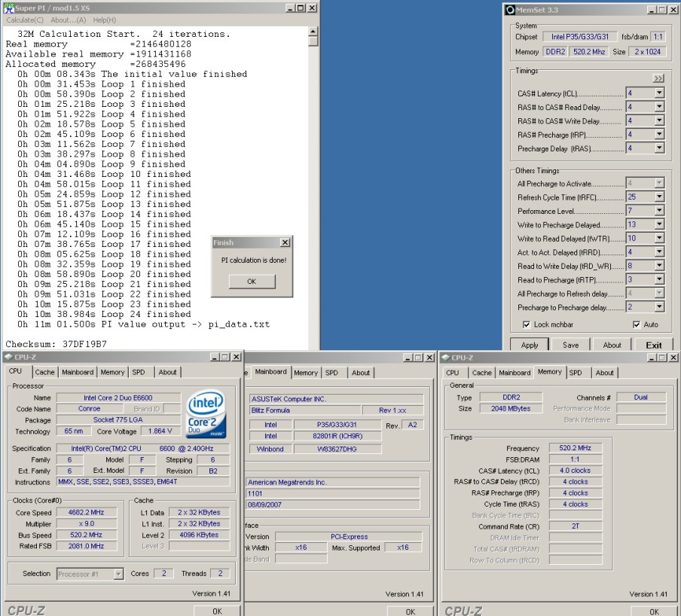This screenshot has height=616, width=681.
Task: Click the MemSet timings expand arrows button
Action: point(658,78)
